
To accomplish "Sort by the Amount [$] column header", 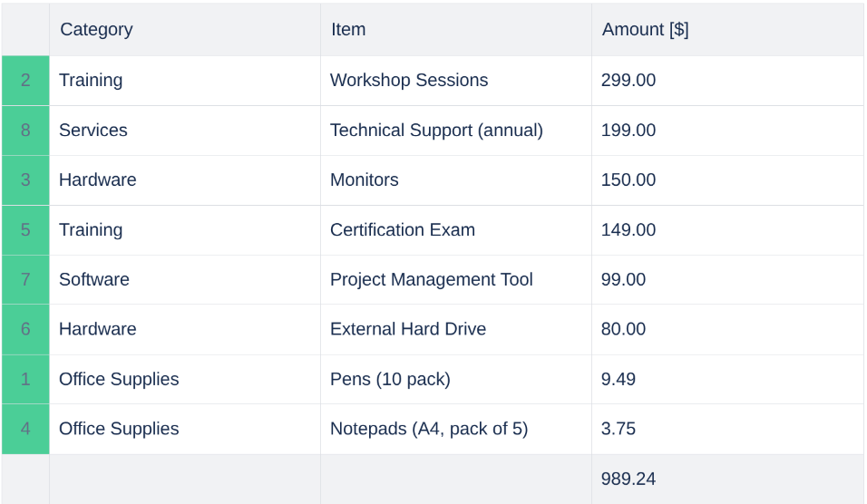I will pos(646,29).
